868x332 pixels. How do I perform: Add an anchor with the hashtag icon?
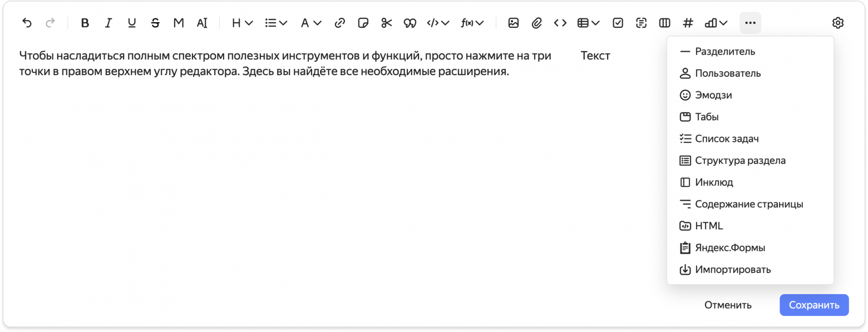(x=688, y=23)
